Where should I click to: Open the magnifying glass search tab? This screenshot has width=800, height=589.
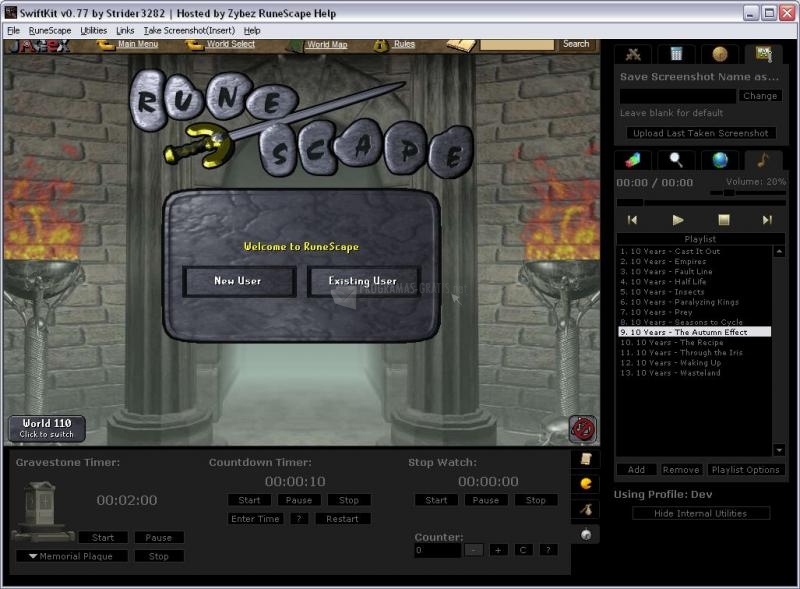[x=676, y=160]
